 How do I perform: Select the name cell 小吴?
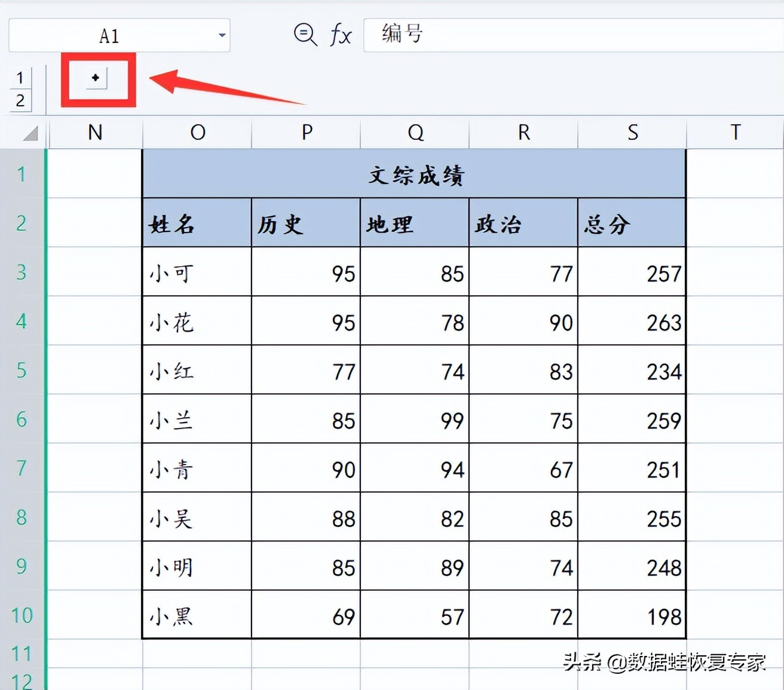(x=197, y=517)
